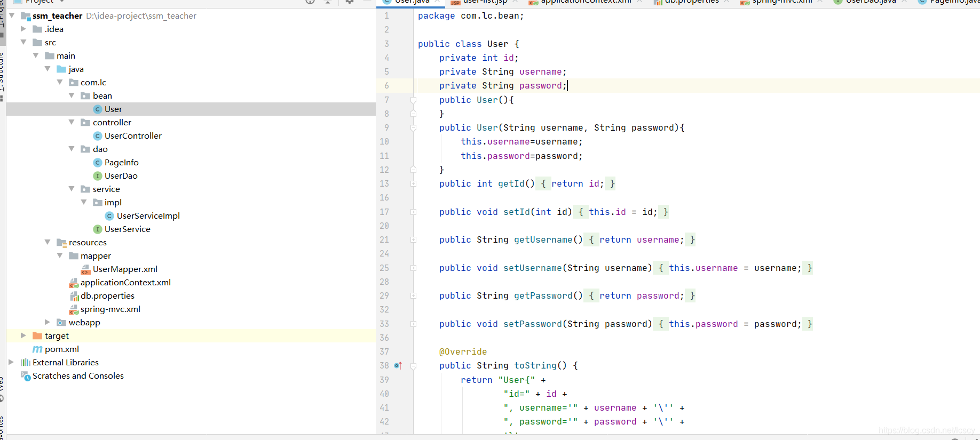
Task: Expand the target folder
Action: (x=23, y=335)
